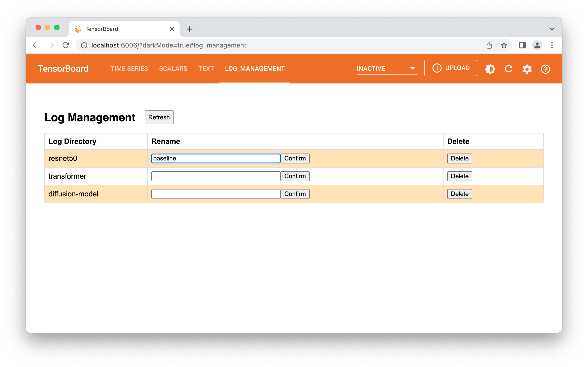Screen dimensions: 588x367
Task: Delete the diffusion-model log directory
Action: (459, 194)
